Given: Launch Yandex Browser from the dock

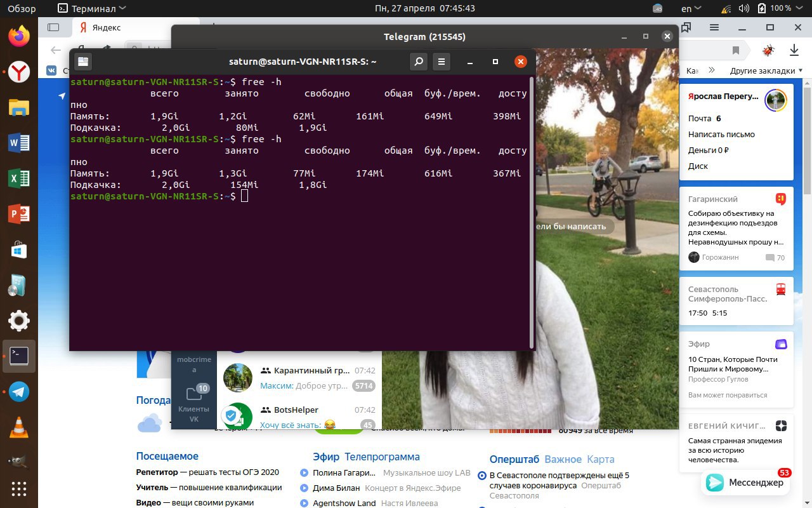Looking at the screenshot, I should click(19, 72).
